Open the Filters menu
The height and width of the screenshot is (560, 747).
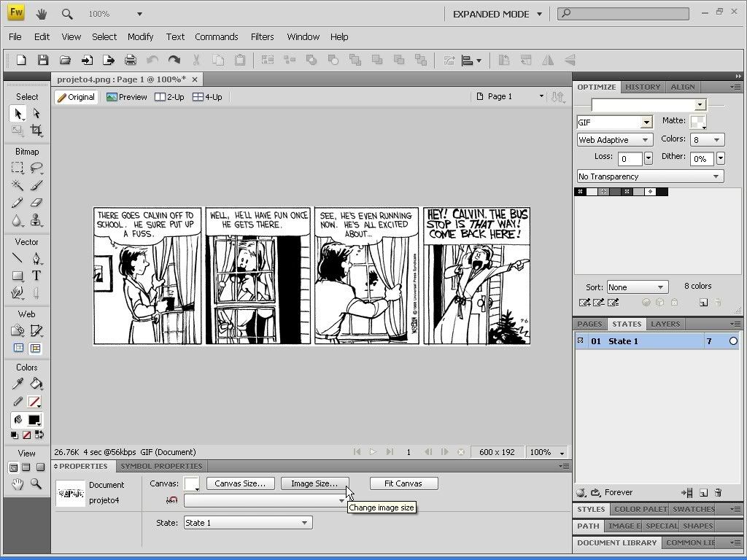pos(262,36)
